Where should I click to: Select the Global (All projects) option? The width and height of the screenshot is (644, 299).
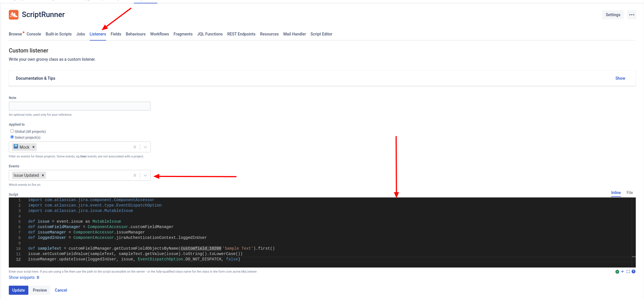coord(12,131)
